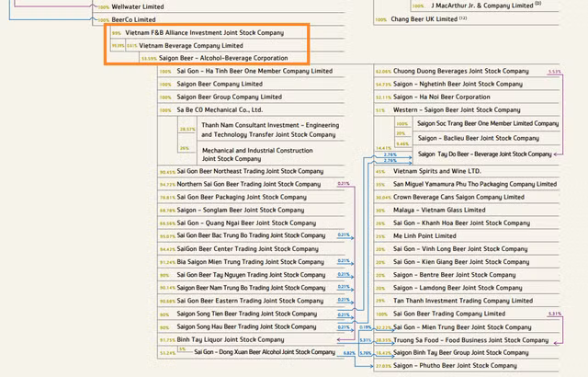Click Thanh Nam Consultant Investment company box
Screen dimensions: 588x377
257,129
